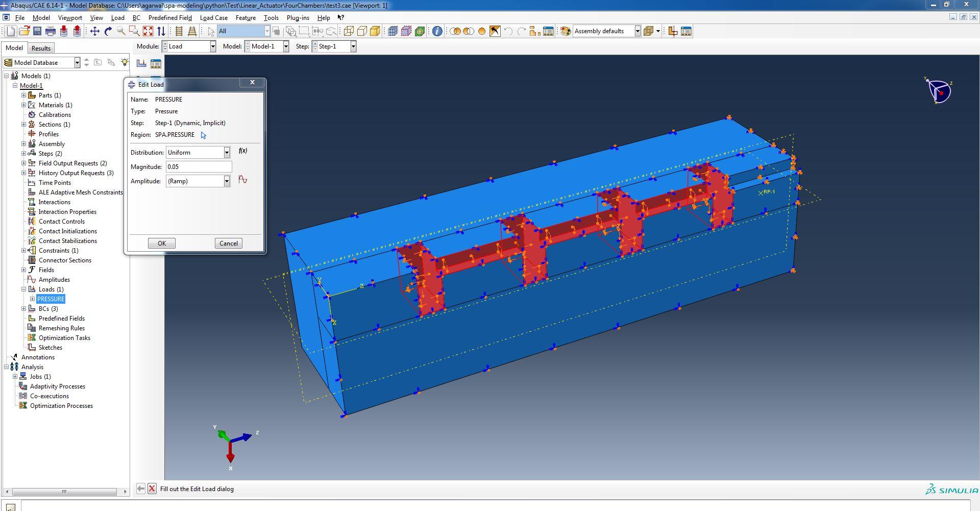Select the RP-1 reference point label

(769, 192)
